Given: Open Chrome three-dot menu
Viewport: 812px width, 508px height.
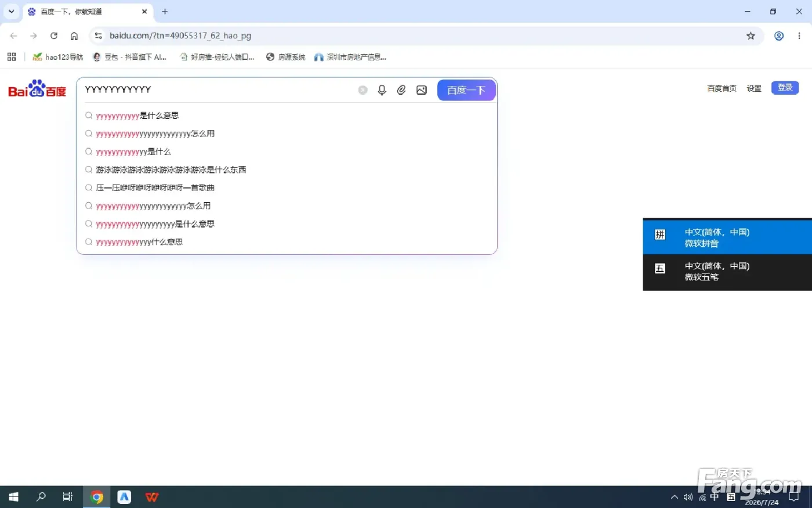Looking at the screenshot, I should [x=799, y=36].
